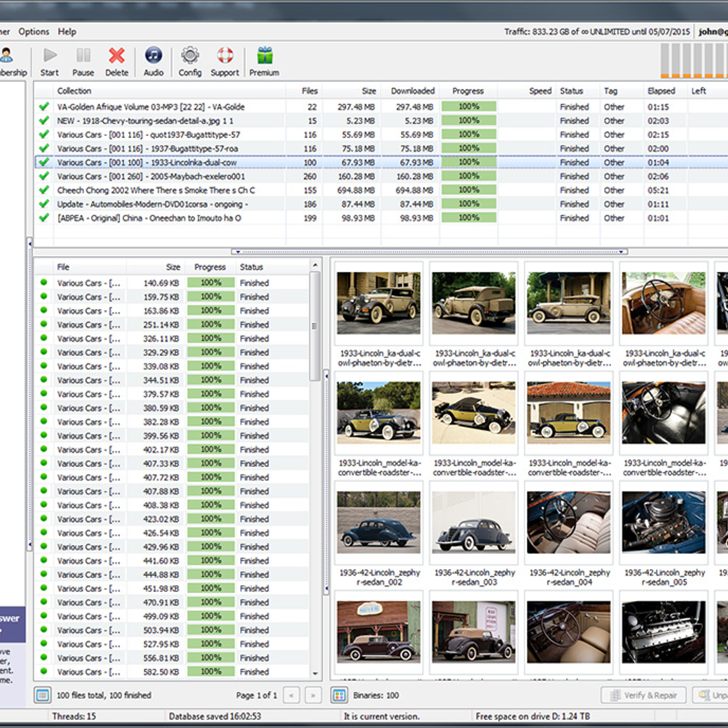
Task: Click progress bar of ABPEA Original row
Action: coord(469,217)
